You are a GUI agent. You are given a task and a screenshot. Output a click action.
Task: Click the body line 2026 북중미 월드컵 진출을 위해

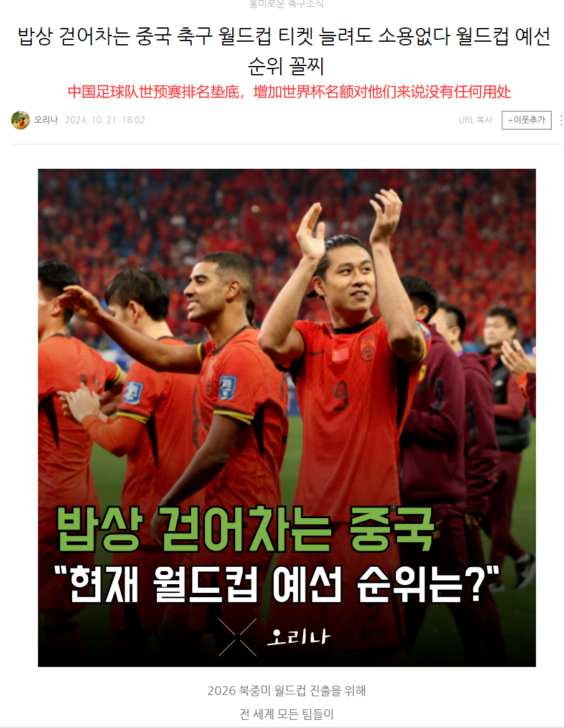coord(286,691)
